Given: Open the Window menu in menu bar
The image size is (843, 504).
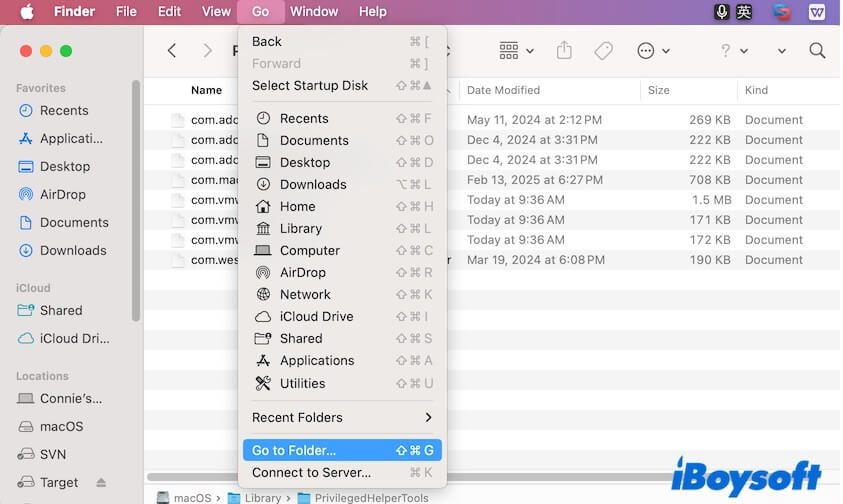Looking at the screenshot, I should click(x=313, y=12).
